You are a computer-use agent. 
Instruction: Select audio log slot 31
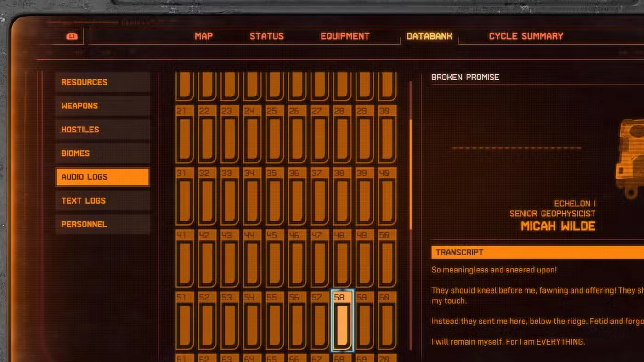pos(185,197)
